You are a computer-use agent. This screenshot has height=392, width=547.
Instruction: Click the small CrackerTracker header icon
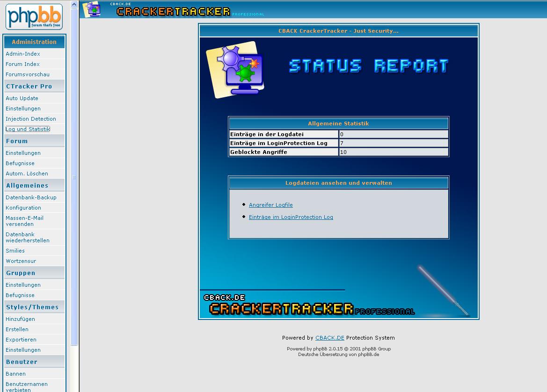coord(91,9)
